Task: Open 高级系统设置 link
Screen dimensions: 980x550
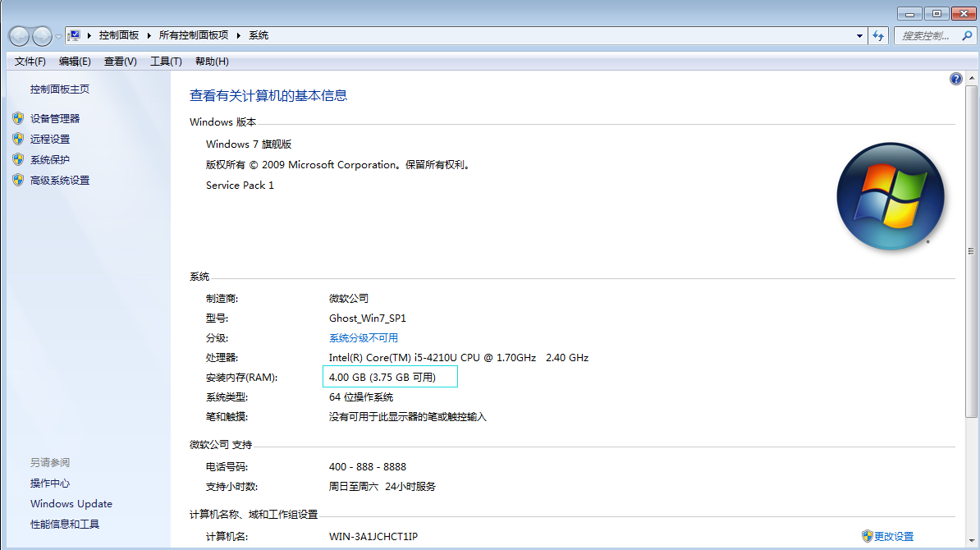Action: tap(60, 180)
